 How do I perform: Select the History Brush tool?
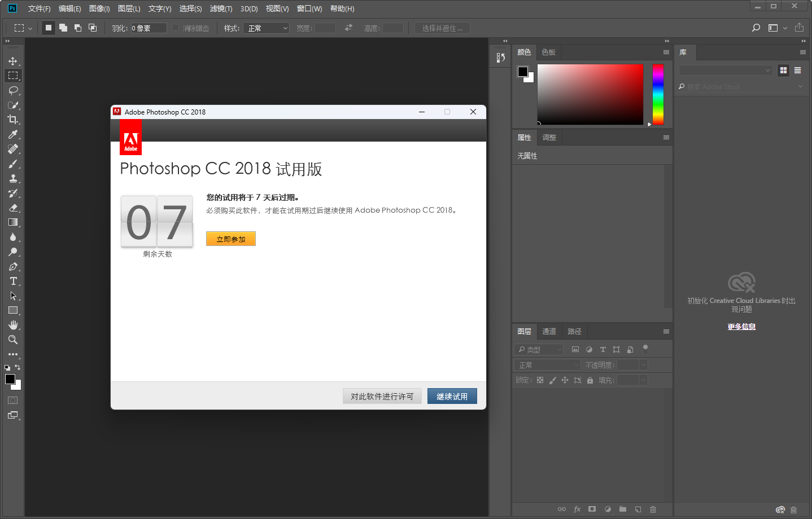[x=13, y=193]
